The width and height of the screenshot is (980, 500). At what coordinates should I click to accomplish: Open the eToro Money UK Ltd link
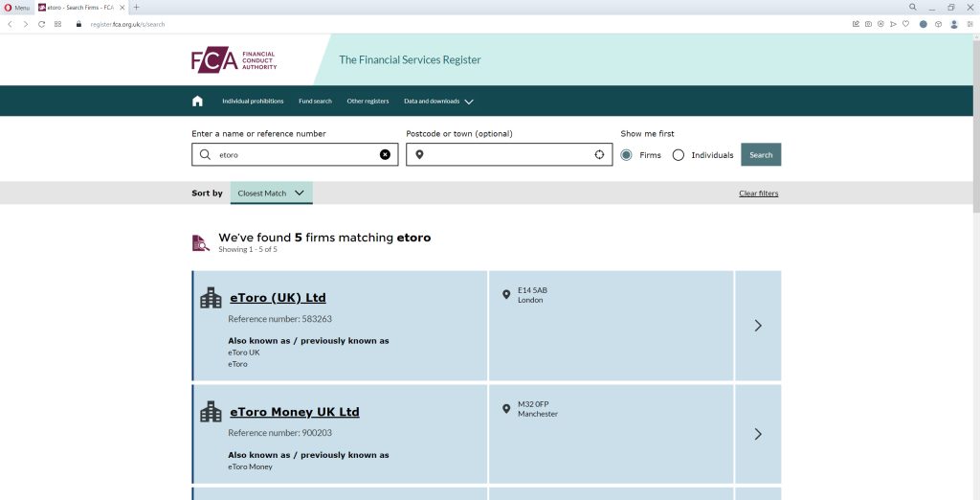tap(295, 412)
